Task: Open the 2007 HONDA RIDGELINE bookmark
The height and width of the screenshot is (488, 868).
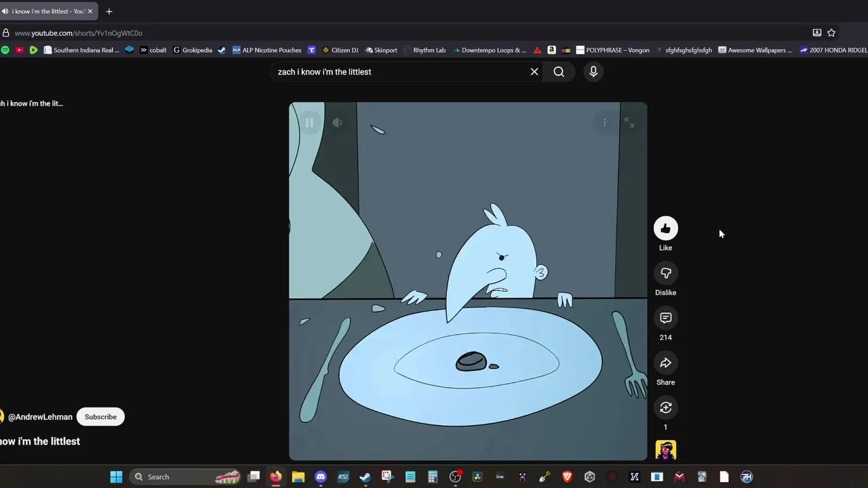Action: pyautogui.click(x=833, y=50)
